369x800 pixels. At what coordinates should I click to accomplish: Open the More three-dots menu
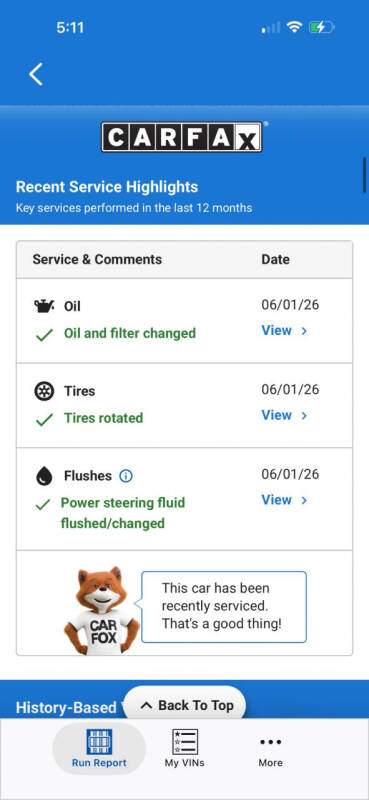click(x=270, y=742)
